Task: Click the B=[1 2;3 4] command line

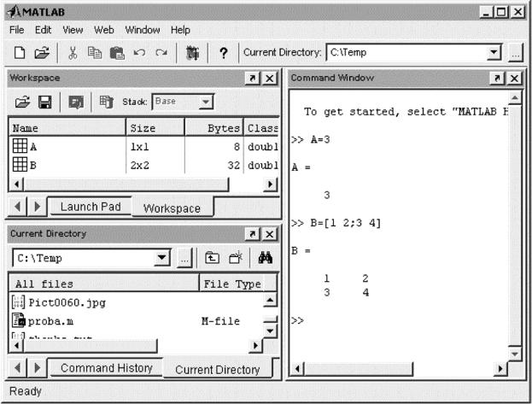Action: coord(336,223)
